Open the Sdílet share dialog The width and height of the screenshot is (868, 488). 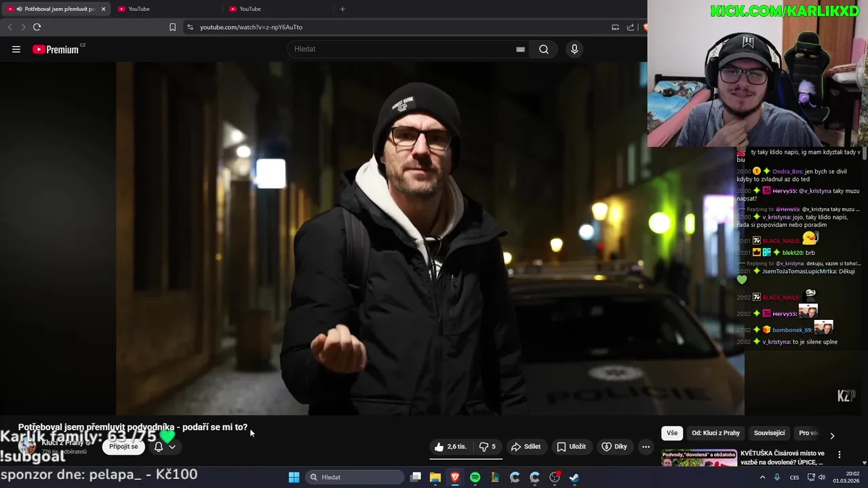coord(526,447)
